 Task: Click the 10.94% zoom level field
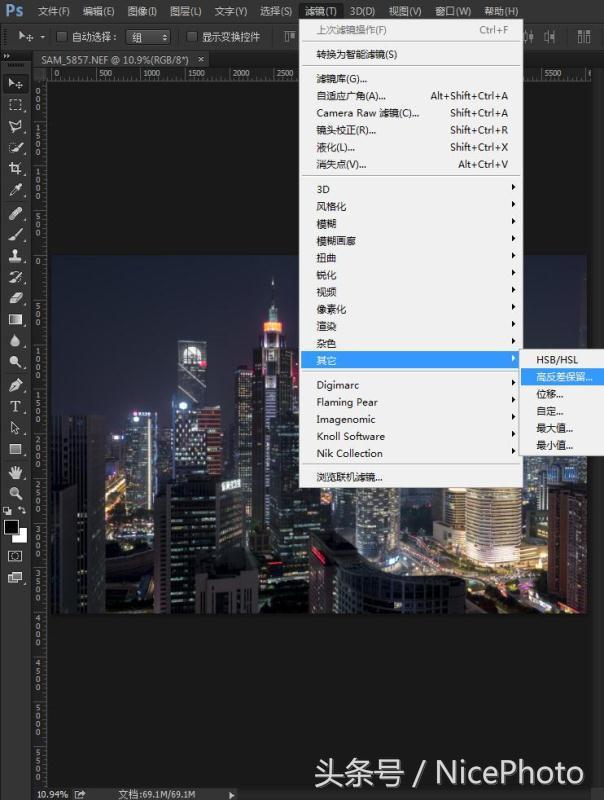click(52, 793)
